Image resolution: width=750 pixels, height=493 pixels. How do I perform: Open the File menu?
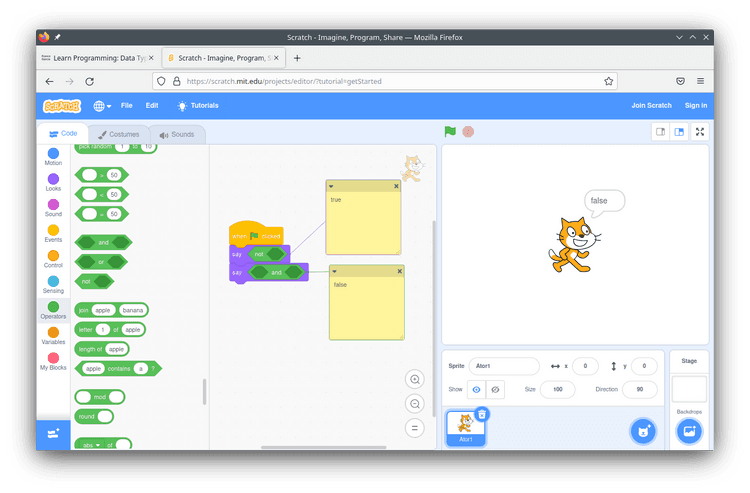pos(127,106)
